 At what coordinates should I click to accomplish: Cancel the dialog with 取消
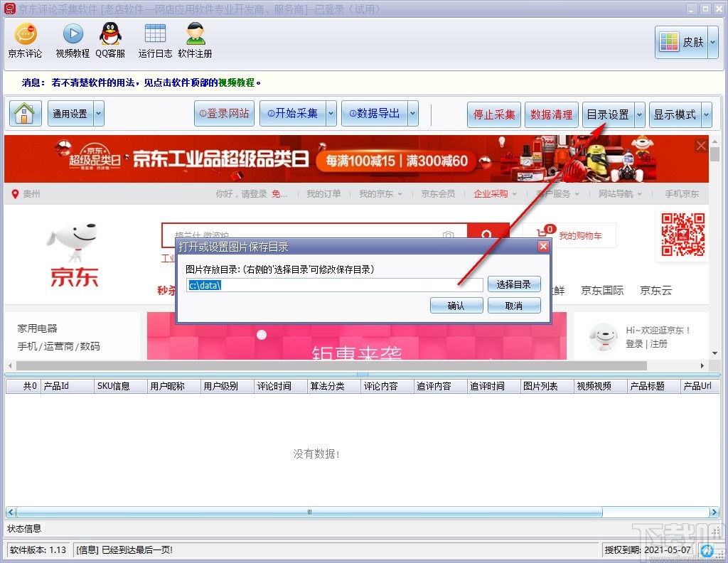514,306
